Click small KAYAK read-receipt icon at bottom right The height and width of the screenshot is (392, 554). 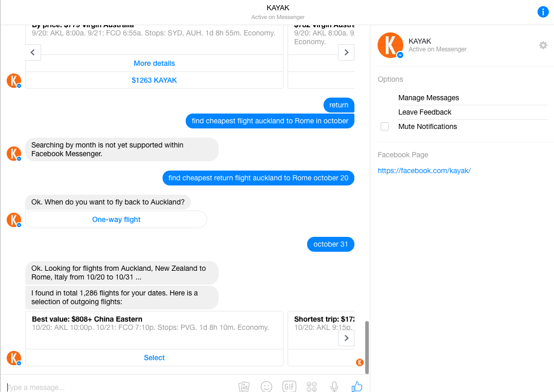(x=360, y=362)
